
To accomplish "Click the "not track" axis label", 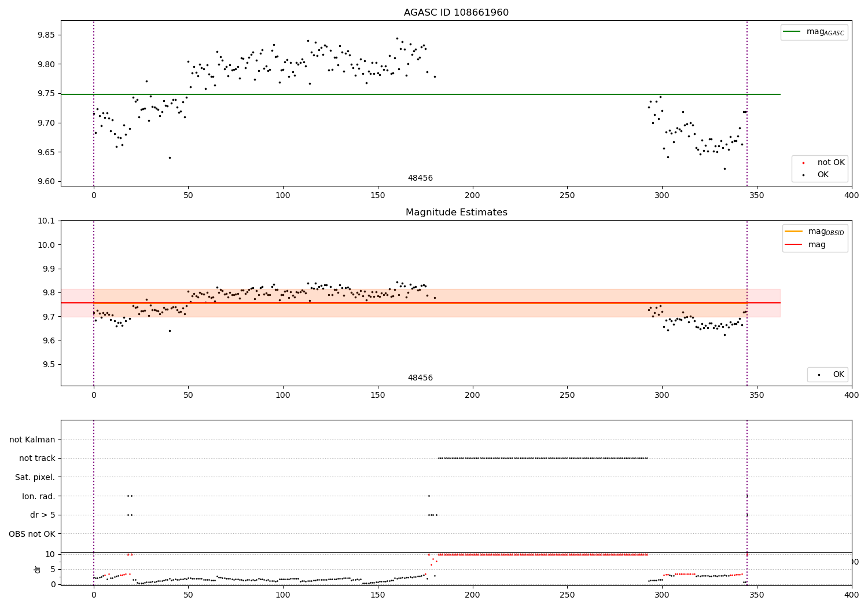I will 37,459.
